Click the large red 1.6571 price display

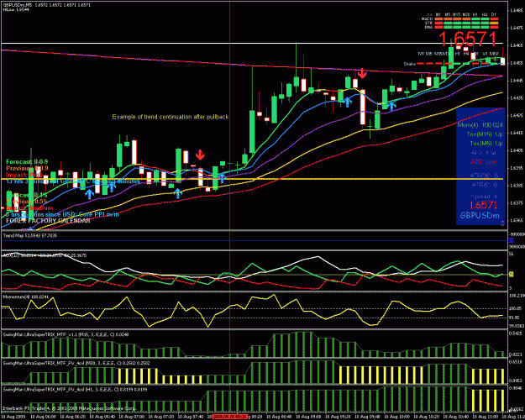[x=468, y=39]
